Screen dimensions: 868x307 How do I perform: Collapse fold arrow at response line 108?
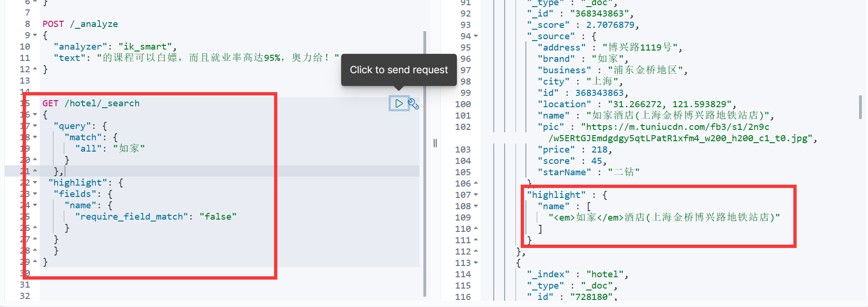click(x=476, y=206)
